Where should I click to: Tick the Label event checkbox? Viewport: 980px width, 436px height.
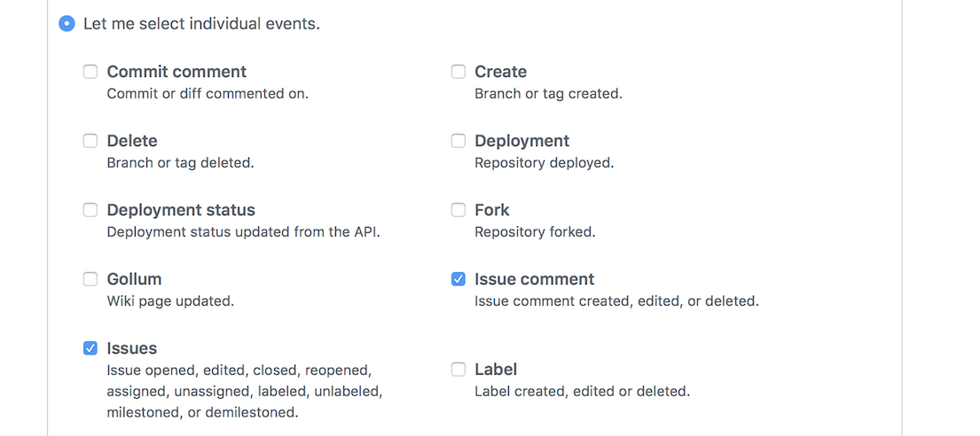click(459, 370)
